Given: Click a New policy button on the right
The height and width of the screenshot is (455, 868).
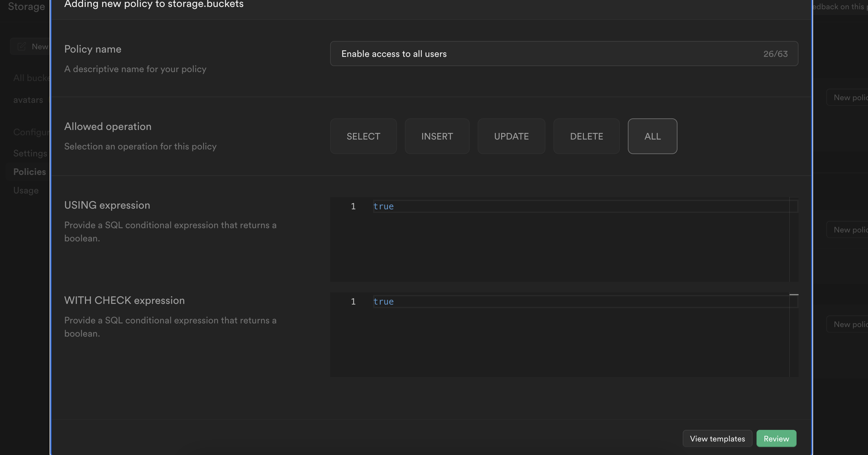Looking at the screenshot, I should (x=850, y=97).
